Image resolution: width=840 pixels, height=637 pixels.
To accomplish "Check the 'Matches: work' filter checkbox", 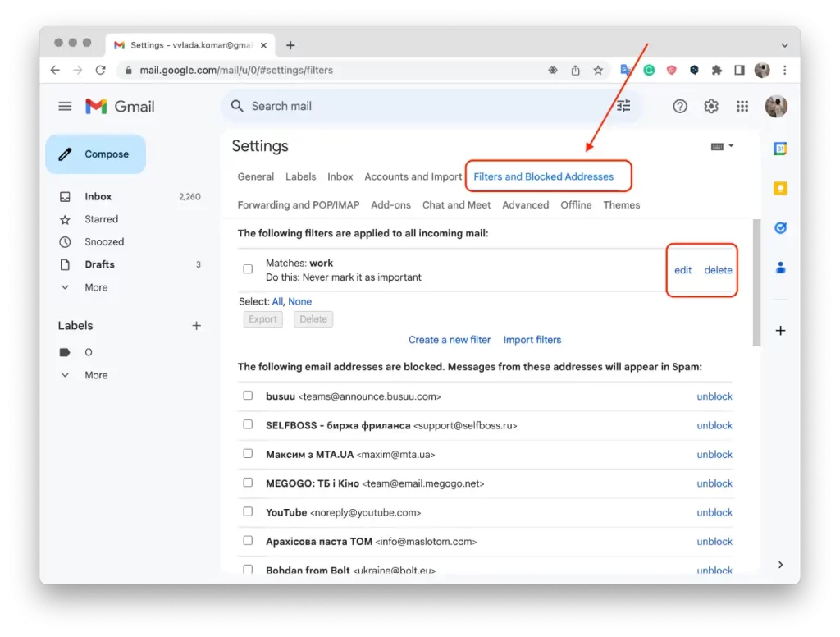I will 248,268.
